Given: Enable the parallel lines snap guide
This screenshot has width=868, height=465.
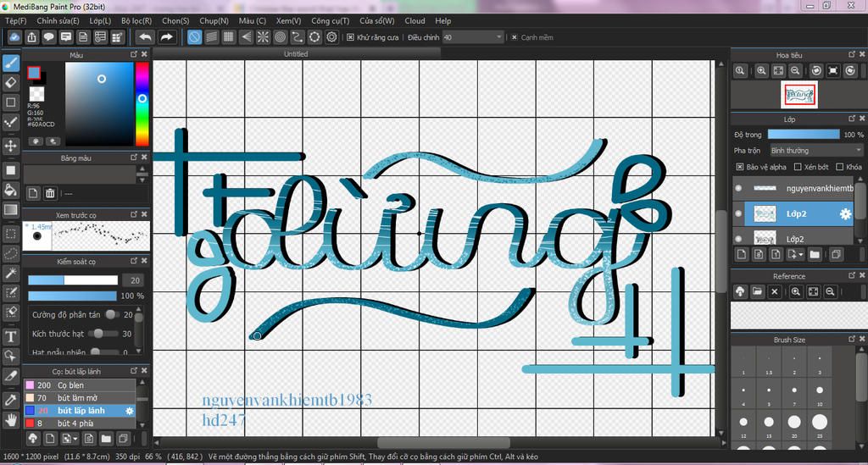Looking at the screenshot, I should click(x=211, y=37).
